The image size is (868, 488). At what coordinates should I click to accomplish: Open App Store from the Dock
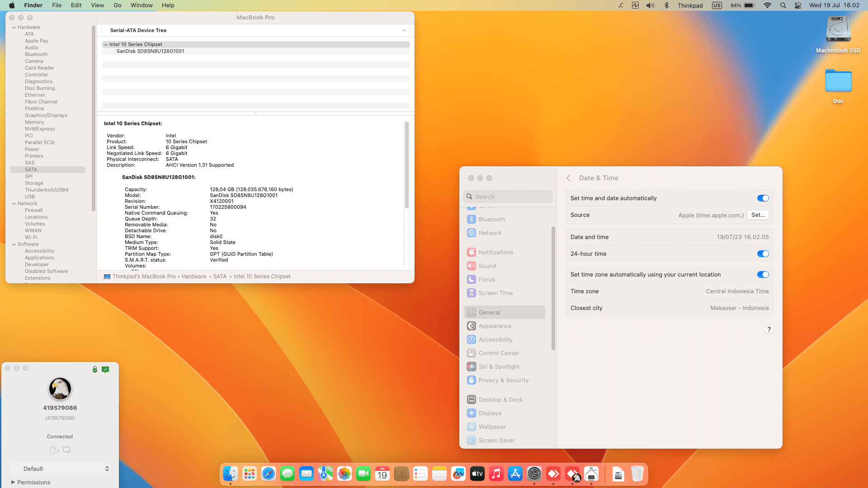pyautogui.click(x=515, y=474)
